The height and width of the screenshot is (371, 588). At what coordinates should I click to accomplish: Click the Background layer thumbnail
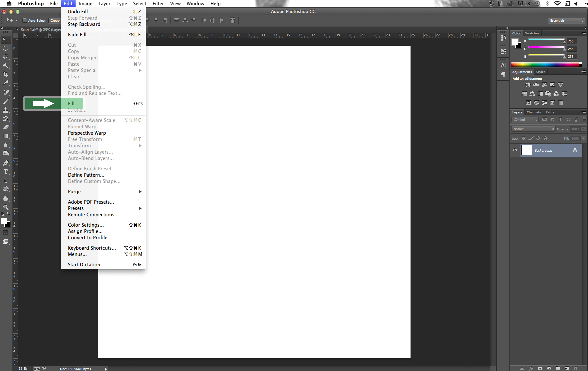[x=527, y=150]
